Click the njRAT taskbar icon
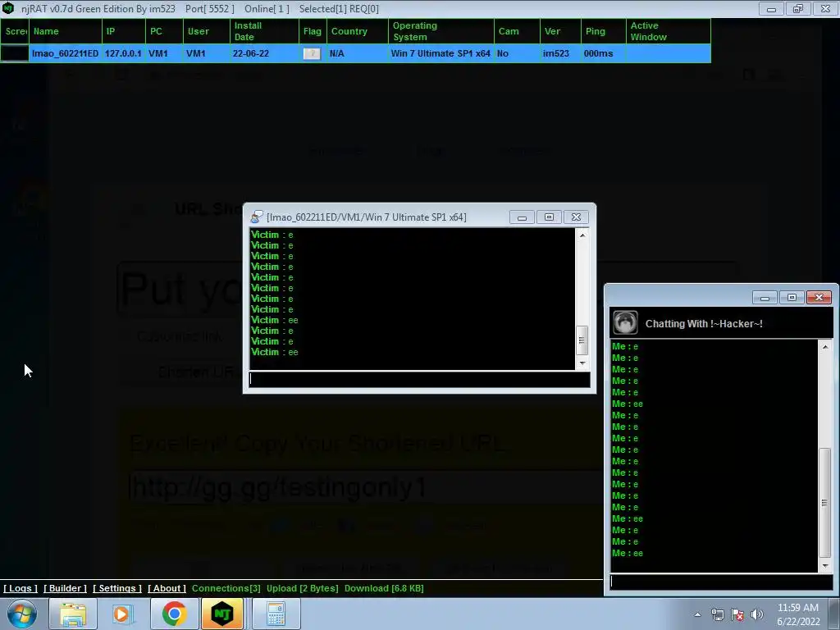The width and height of the screenshot is (840, 630). point(223,614)
